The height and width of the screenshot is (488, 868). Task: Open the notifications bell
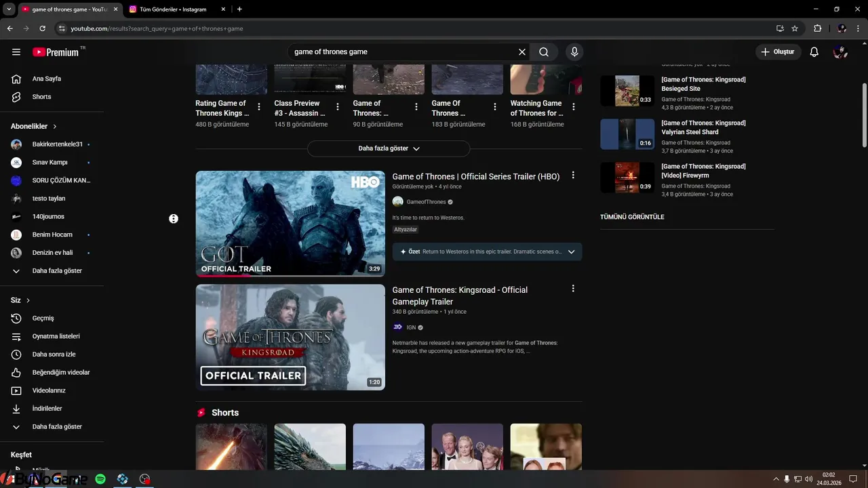coord(814,52)
